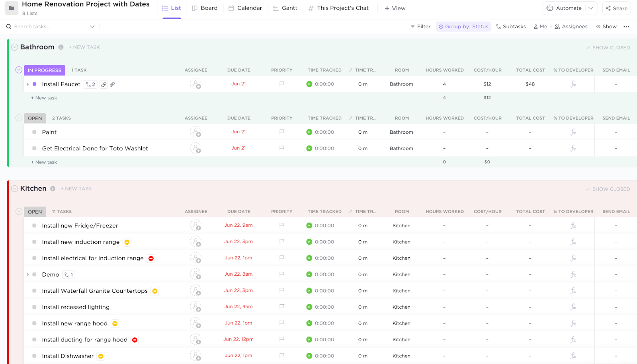Click + New Task beside Kitchen

[x=76, y=189]
